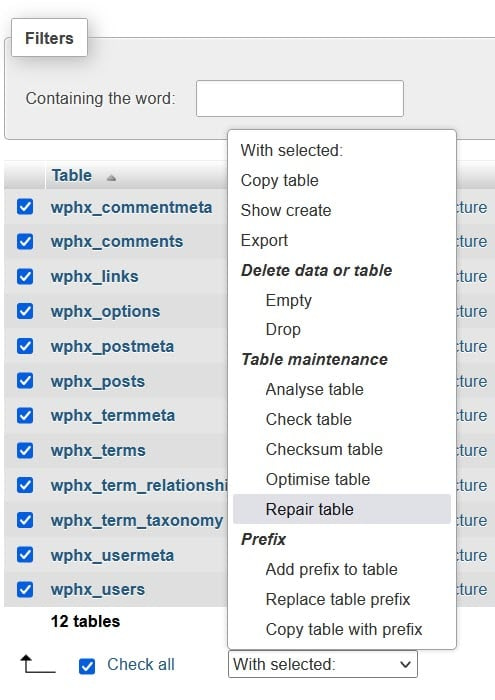
Task: Open the wphx_users table link
Action: [98, 590]
